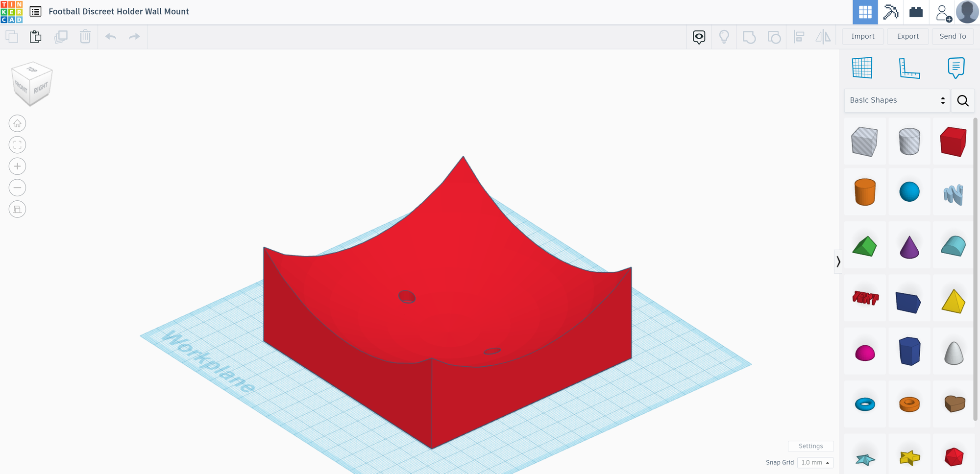980x474 pixels.
Task: Pick the striped Cylinder hole shape
Action: 909,142
